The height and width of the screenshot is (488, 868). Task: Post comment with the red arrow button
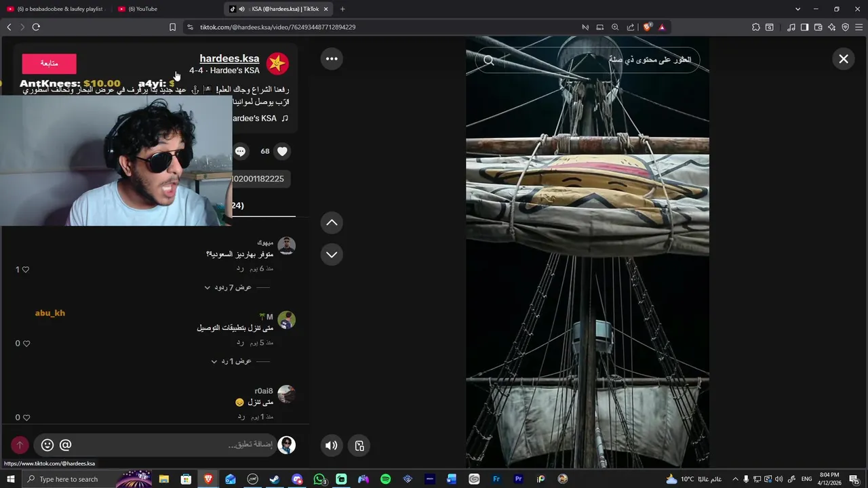point(20,445)
